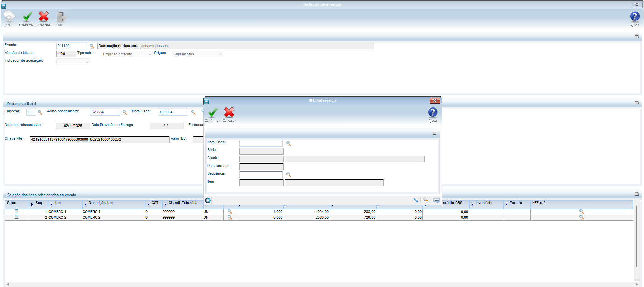Screen dimensions: 644x287
Task: Collapse the Documento fiscal panel
Action: pos(636,103)
